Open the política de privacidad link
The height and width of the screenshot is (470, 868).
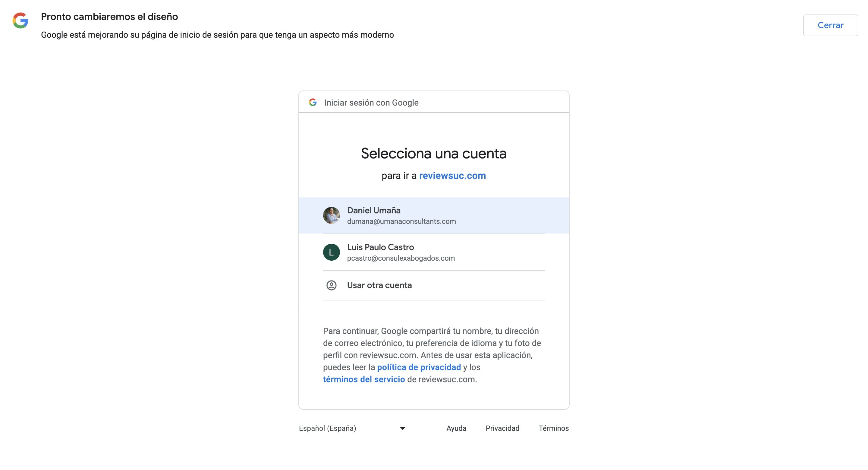[x=419, y=367]
